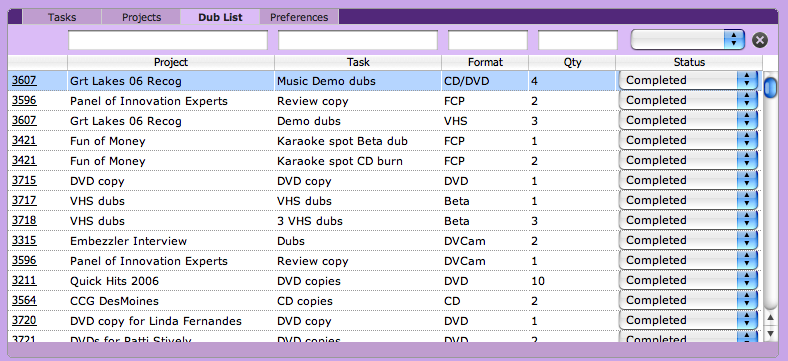The height and width of the screenshot is (361, 788).
Task: Open job 3596 link for DVCam Review copy
Action: (x=24, y=260)
